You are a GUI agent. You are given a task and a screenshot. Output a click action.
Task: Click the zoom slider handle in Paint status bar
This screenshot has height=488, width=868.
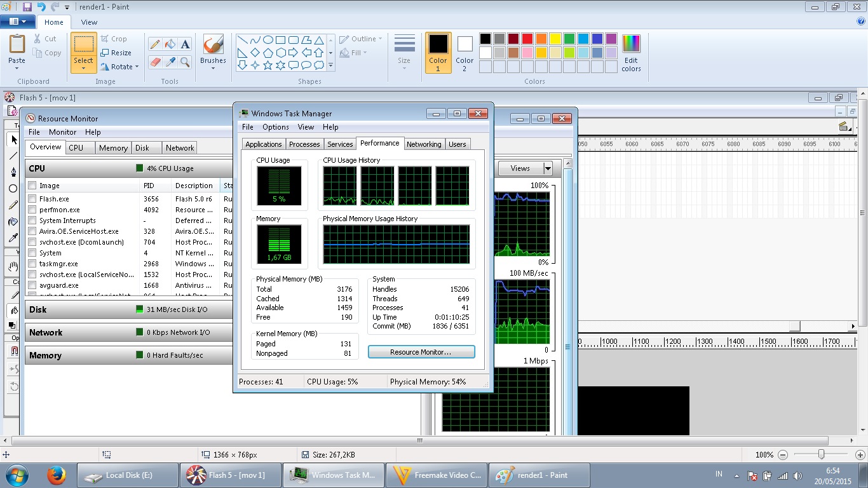[x=822, y=454]
